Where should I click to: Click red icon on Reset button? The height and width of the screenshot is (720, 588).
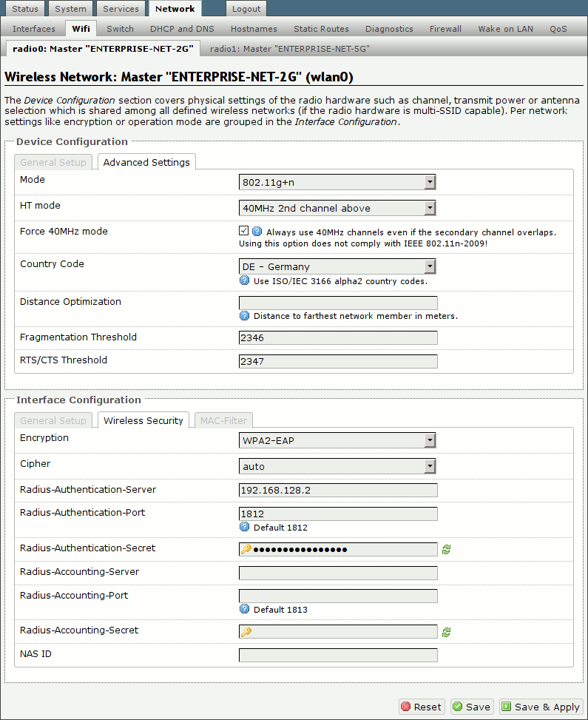[x=406, y=707]
